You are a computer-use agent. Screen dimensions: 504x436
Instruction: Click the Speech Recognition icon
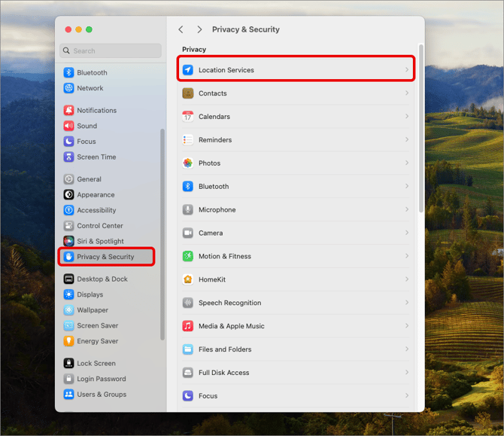[188, 303]
